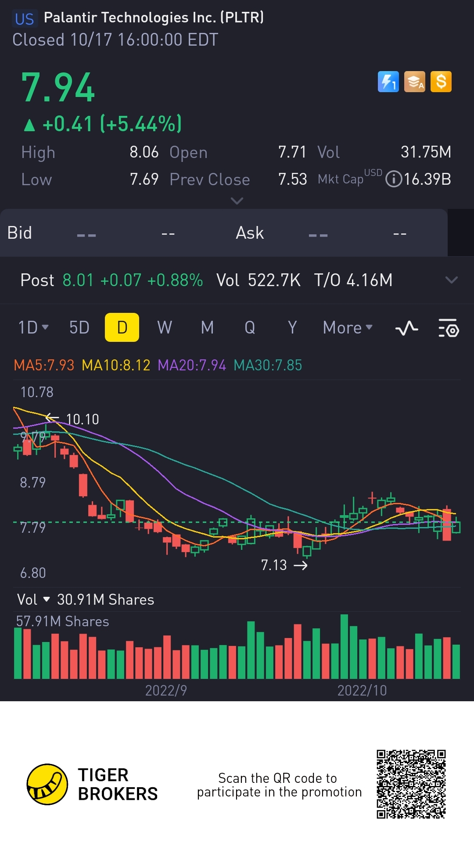
Task: Tap the change +0.41 (+5.44%)
Action: (103, 124)
